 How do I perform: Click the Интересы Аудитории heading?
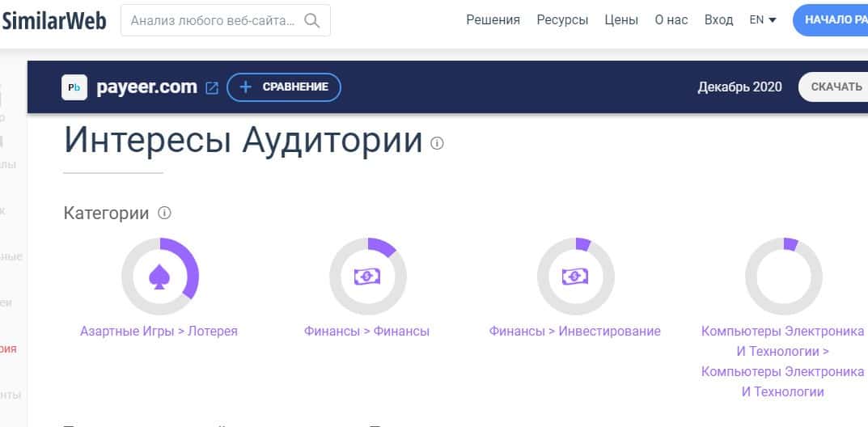pos(243,141)
